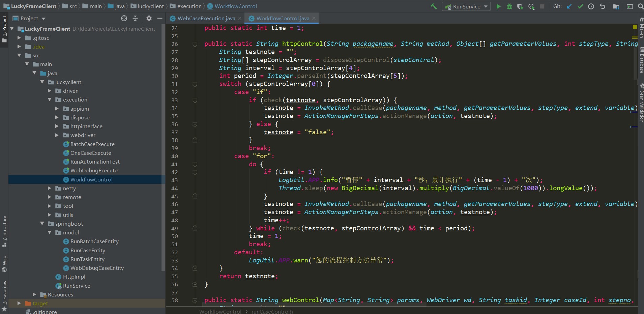644x314 pixels.
Task: Select the OneCaseExecute class in the tree
Action: point(87,153)
